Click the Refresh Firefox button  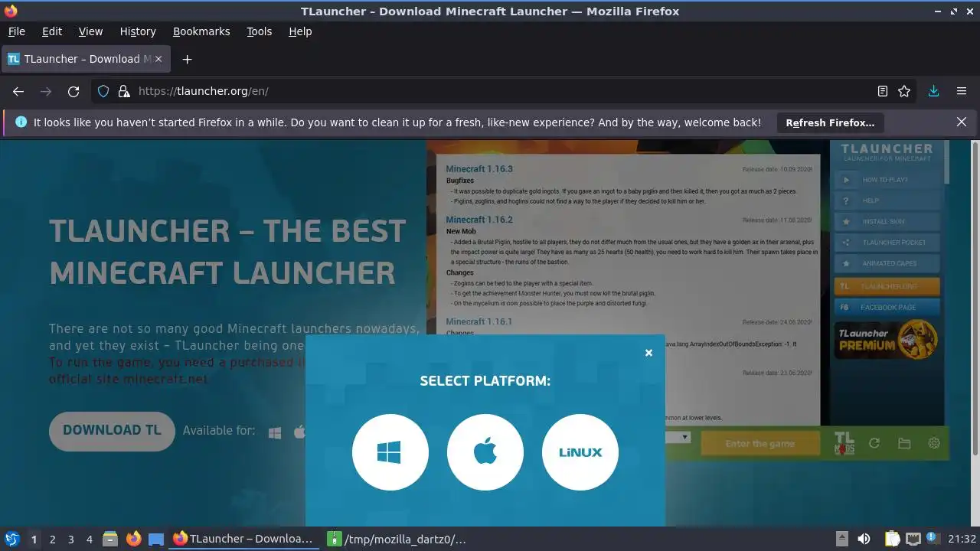click(830, 122)
